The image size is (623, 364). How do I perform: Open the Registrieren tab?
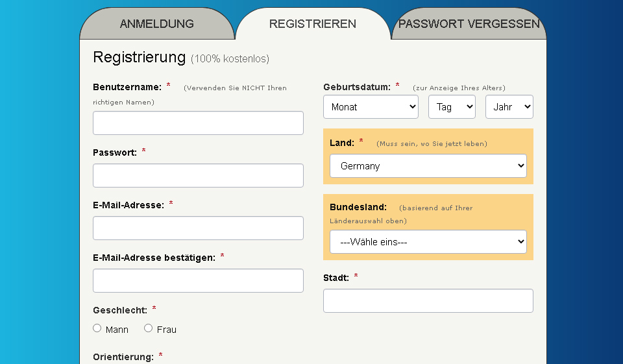(312, 24)
